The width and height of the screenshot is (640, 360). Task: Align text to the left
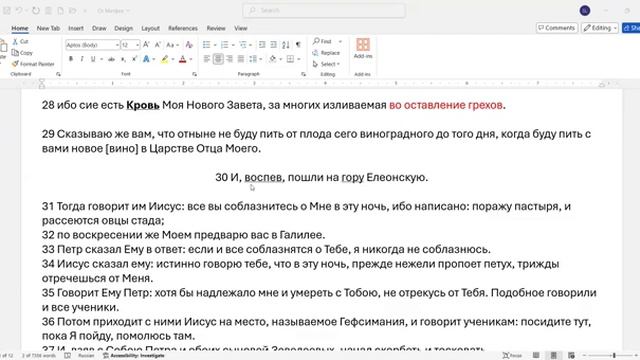click(207, 59)
